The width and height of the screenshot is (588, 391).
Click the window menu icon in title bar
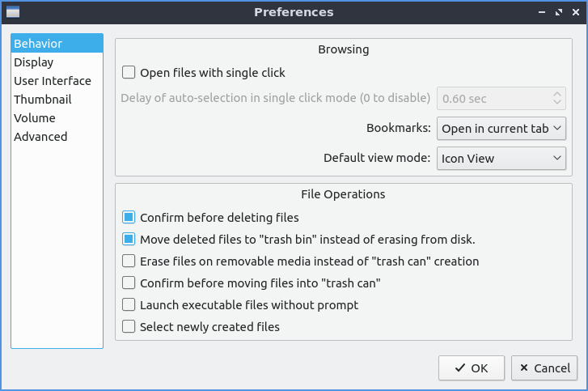click(x=12, y=12)
